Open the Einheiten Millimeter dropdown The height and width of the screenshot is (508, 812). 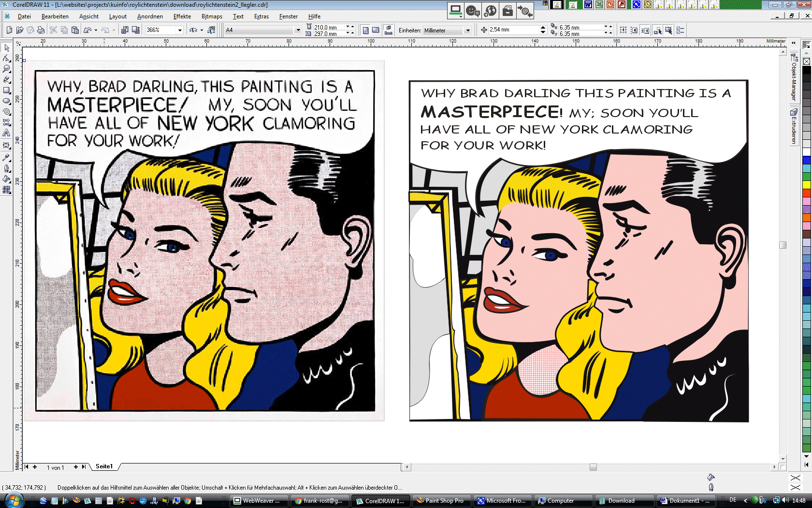click(x=467, y=30)
